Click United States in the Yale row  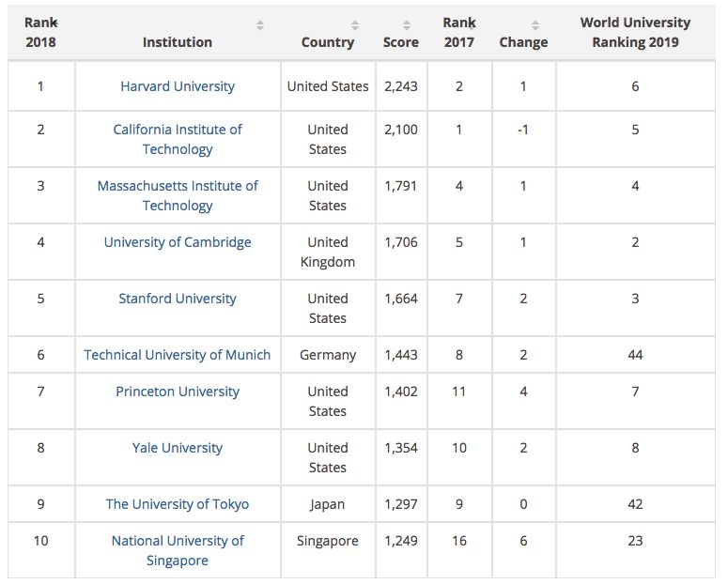point(328,458)
